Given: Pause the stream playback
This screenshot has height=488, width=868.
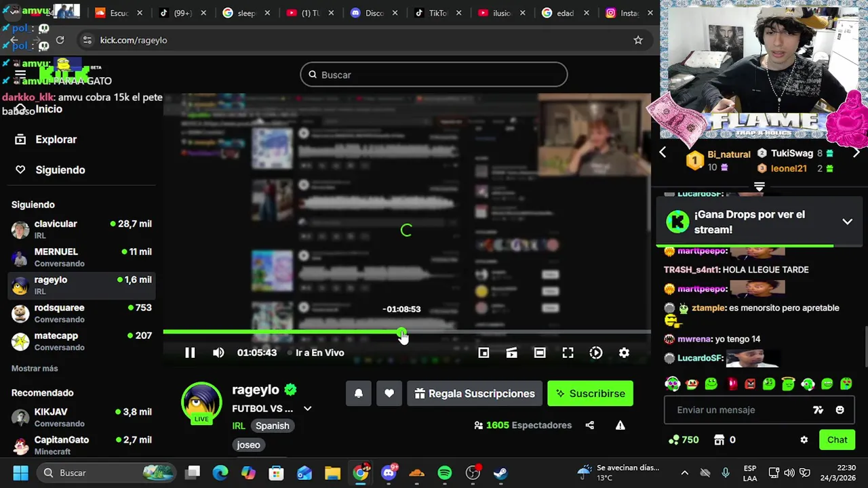Looking at the screenshot, I should coord(190,352).
